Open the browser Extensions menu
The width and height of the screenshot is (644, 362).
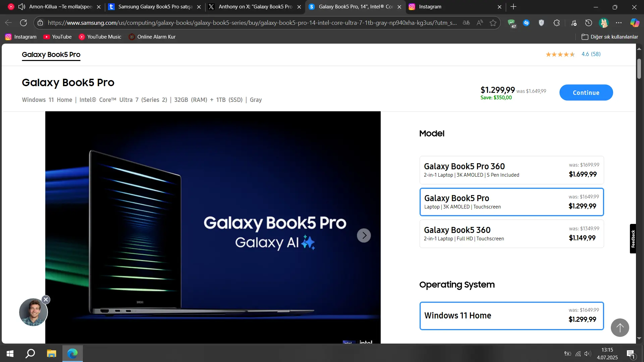(556, 23)
